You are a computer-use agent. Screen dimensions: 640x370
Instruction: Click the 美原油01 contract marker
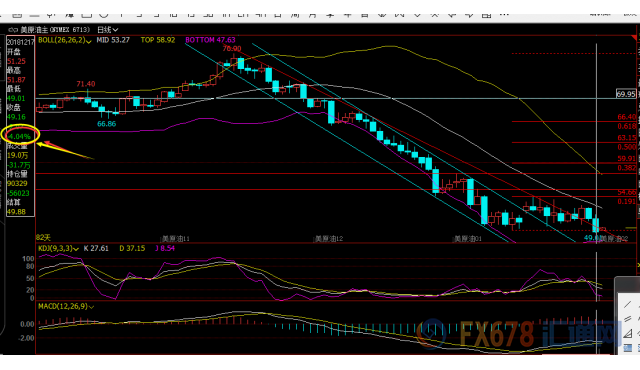[x=468, y=238]
